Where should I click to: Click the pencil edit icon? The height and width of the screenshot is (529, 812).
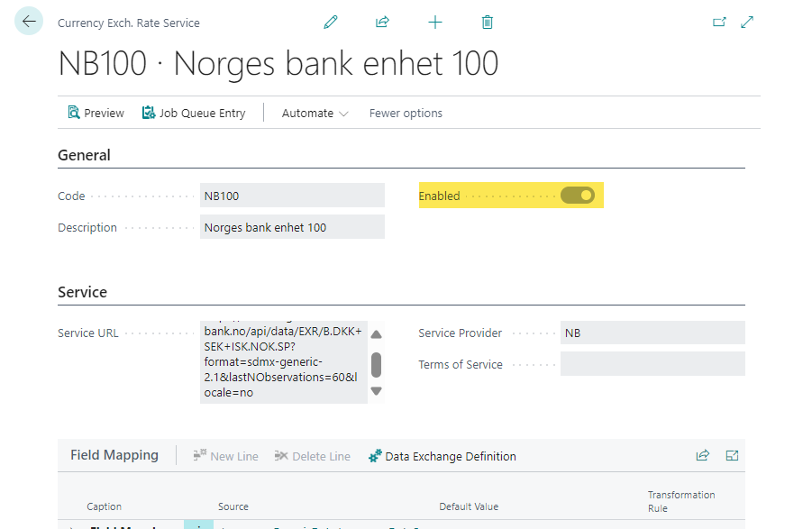(x=331, y=23)
